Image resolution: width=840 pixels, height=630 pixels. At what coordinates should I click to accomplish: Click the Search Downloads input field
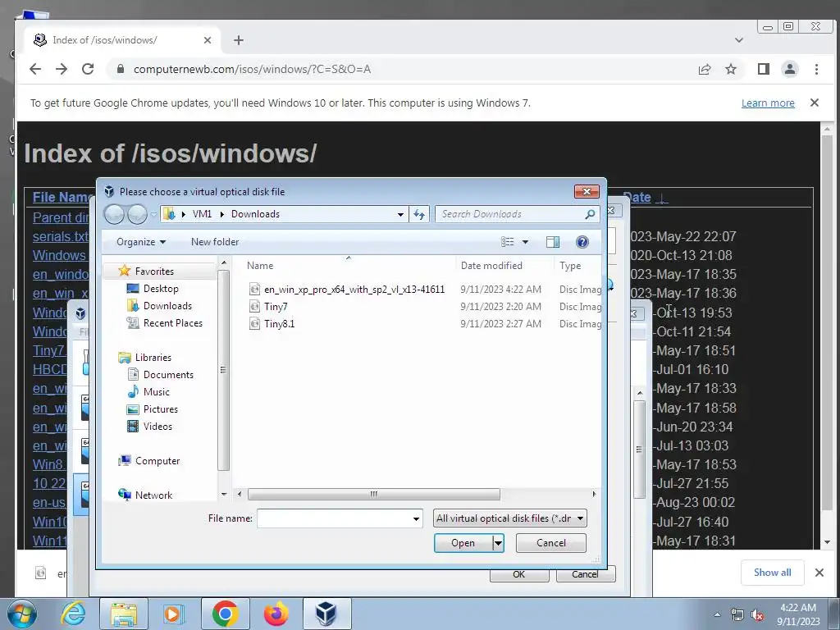pyautogui.click(x=509, y=214)
